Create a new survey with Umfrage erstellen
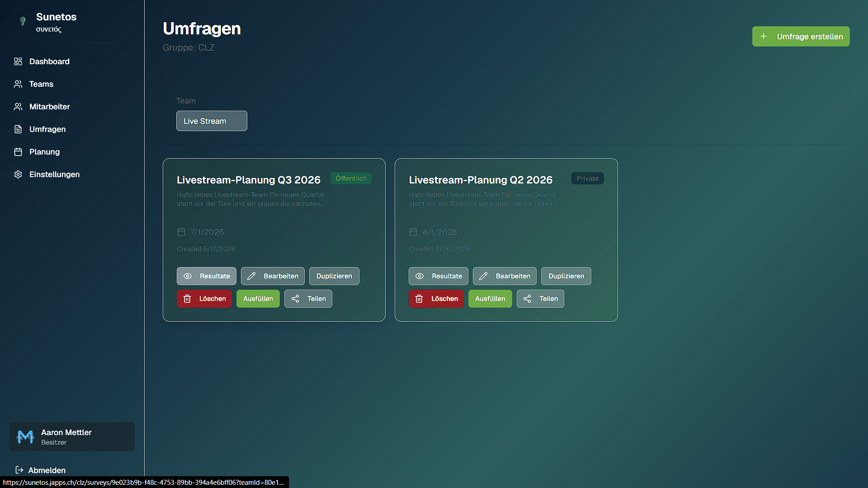This screenshot has width=868, height=488. coord(801,36)
